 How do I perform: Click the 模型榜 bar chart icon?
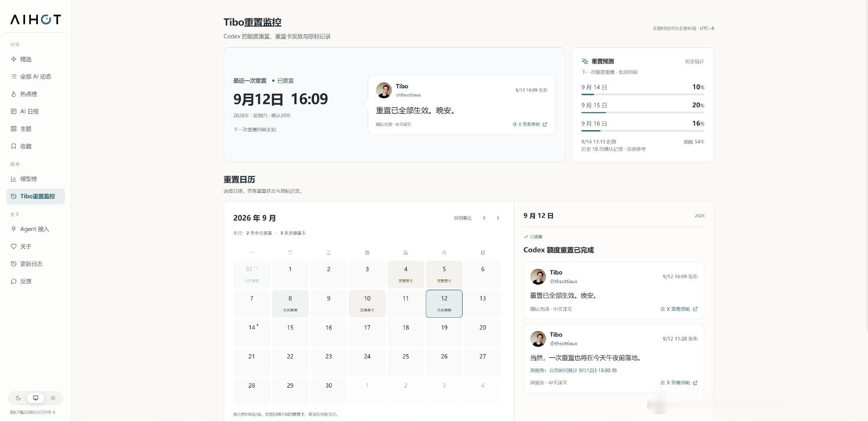click(x=14, y=179)
